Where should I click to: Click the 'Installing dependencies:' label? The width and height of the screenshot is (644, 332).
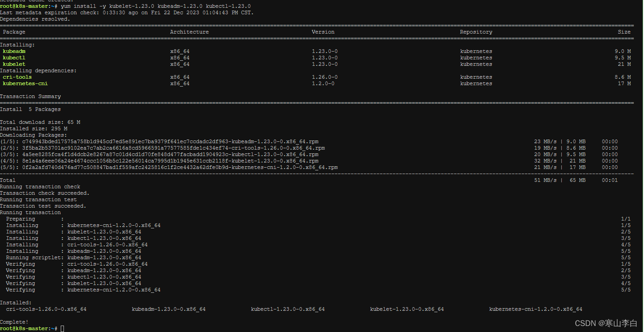[39, 71]
